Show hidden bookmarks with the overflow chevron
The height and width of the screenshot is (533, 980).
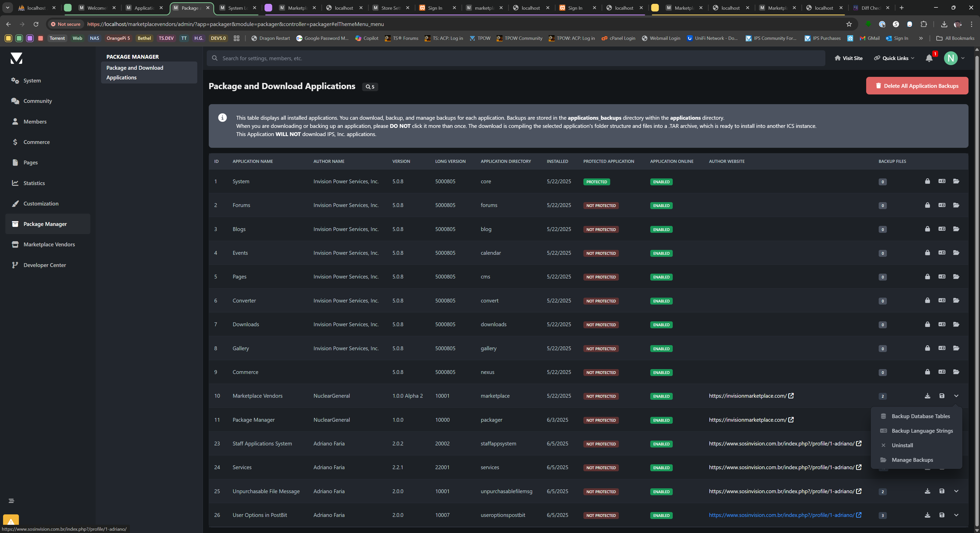(921, 38)
